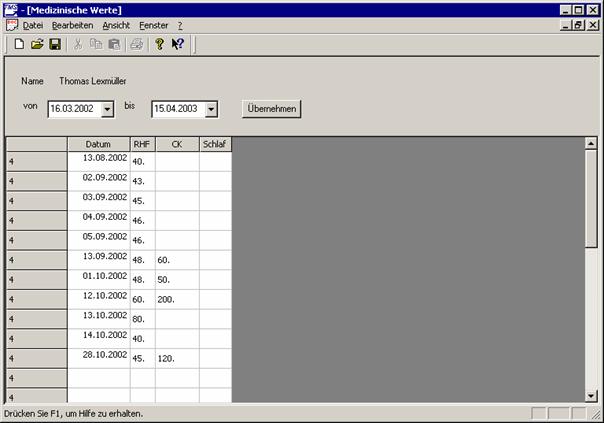
Task: Click the context help arrow-question icon
Action: point(178,44)
